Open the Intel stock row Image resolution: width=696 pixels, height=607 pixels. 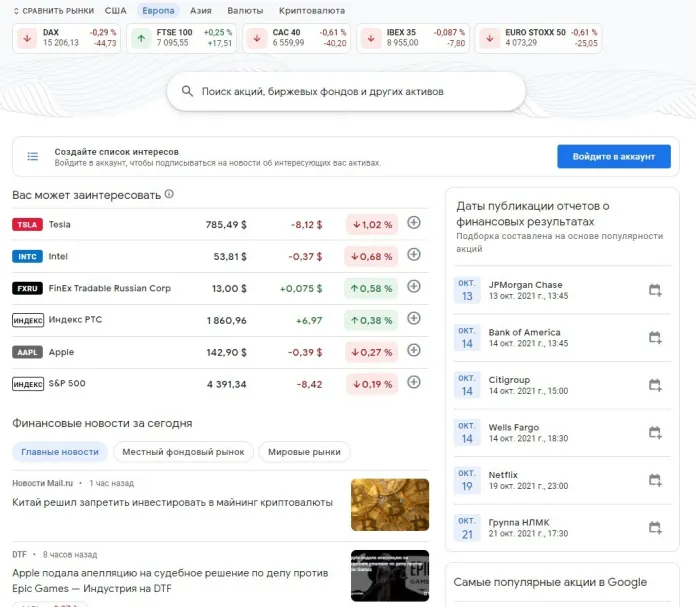pos(220,257)
